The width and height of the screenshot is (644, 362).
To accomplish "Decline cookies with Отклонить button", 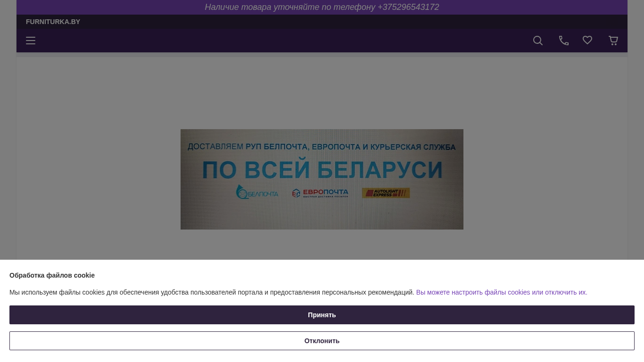I will (322, 341).
